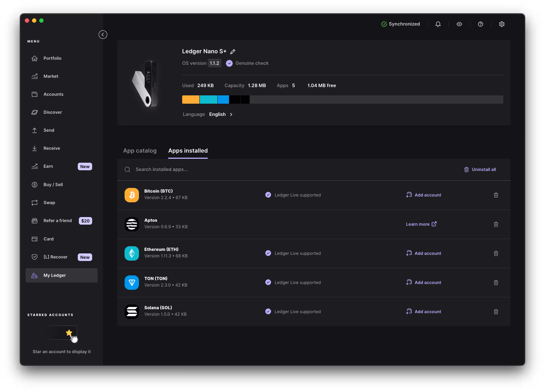Image resolution: width=545 pixels, height=392 pixels.
Task: Open help question mark icon
Action: click(x=481, y=24)
